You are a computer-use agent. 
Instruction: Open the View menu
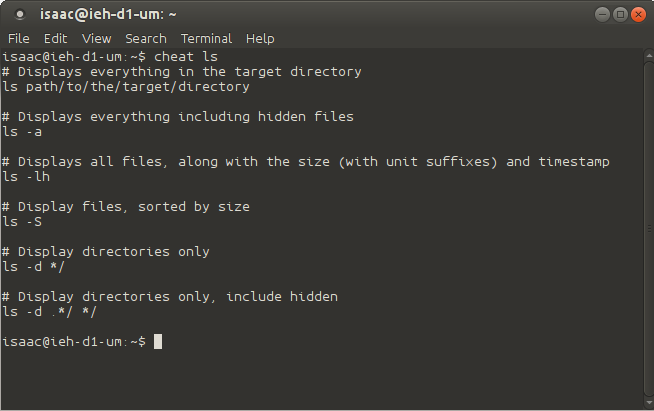96,39
